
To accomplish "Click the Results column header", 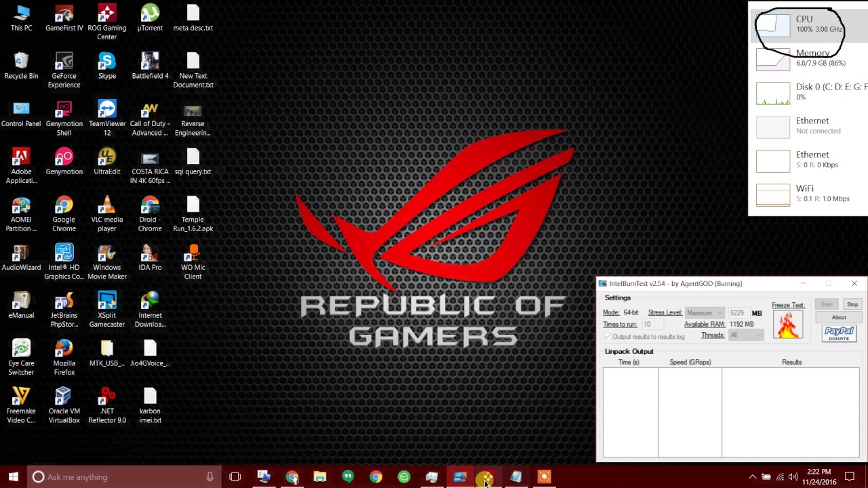I will (791, 363).
